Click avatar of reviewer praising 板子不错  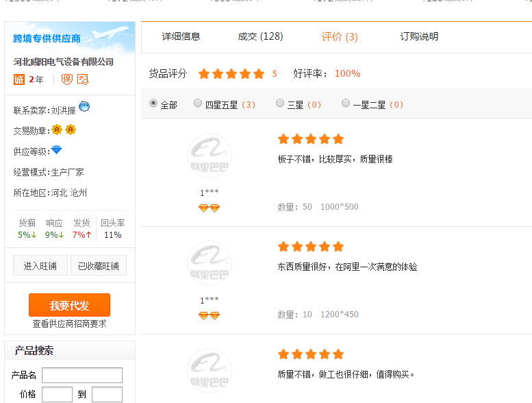[x=210, y=156]
